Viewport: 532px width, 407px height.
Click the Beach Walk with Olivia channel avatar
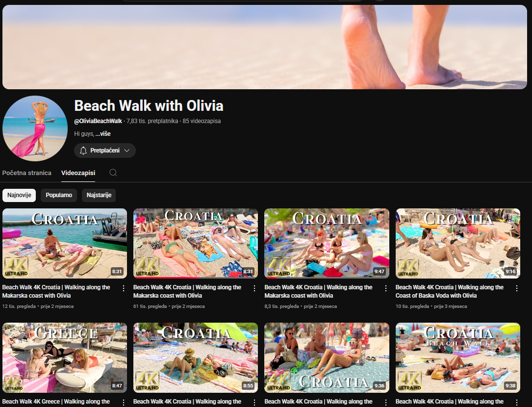[35, 128]
